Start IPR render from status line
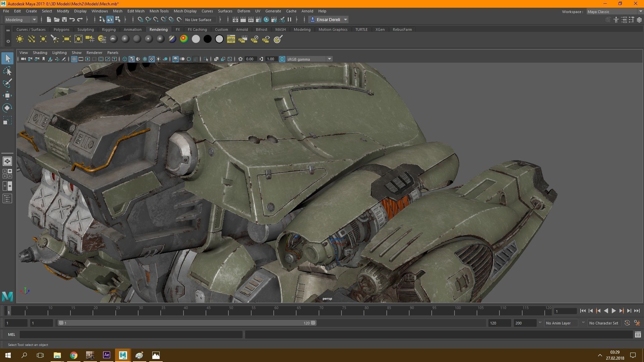The height and width of the screenshot is (362, 644). [251, 20]
